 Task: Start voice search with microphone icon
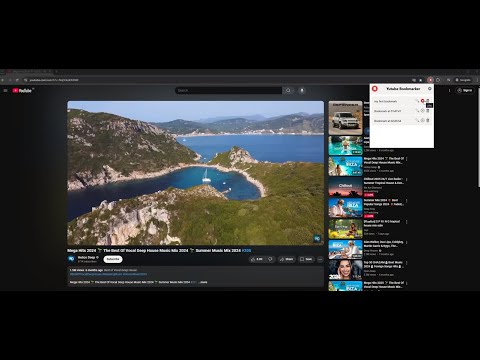(302, 90)
